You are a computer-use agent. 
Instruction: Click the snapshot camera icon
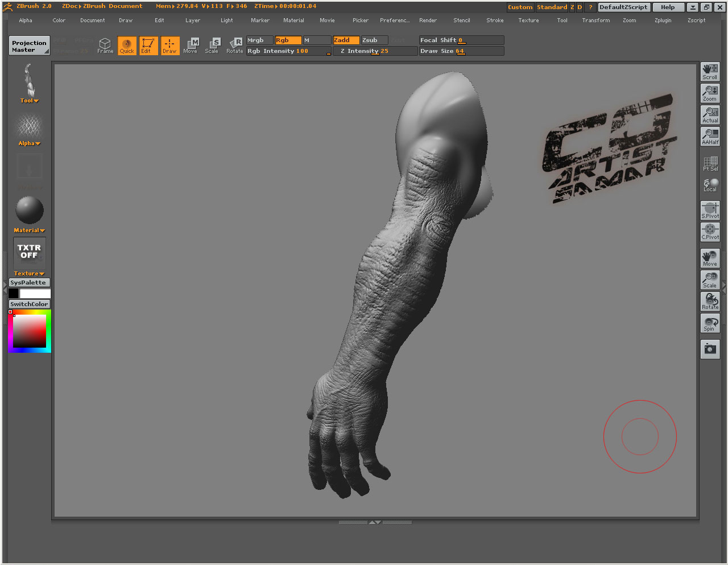[710, 349]
